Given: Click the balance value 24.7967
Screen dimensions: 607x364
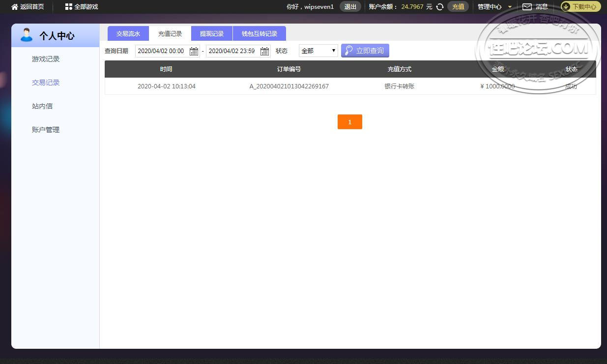Looking at the screenshot, I should (412, 7).
